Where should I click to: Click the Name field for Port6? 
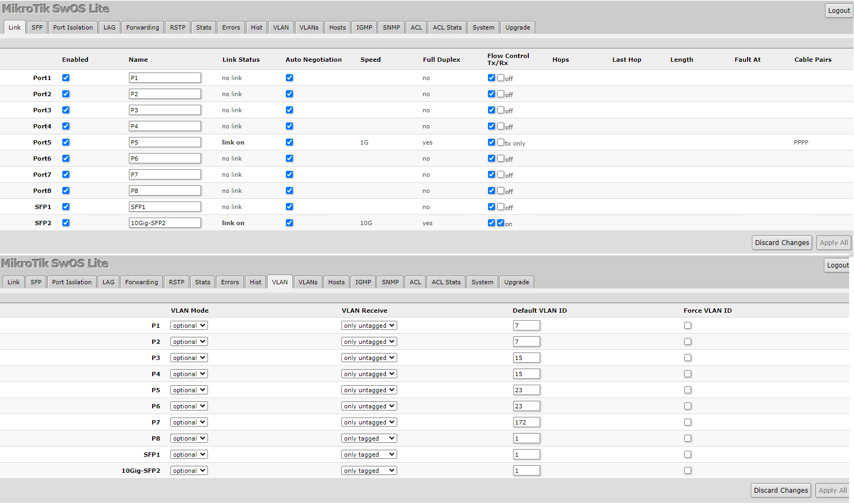(165, 159)
